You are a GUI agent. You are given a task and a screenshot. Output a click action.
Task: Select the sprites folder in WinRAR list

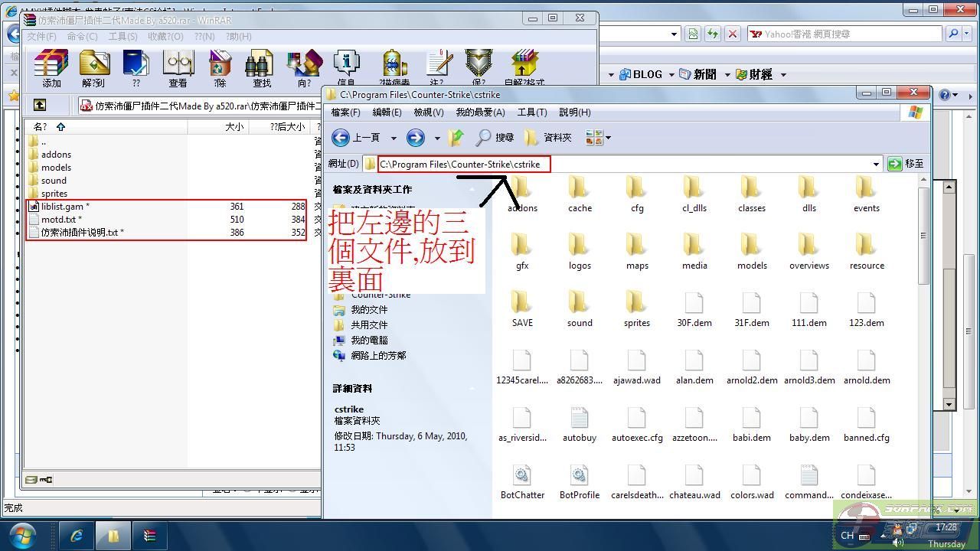[54, 194]
